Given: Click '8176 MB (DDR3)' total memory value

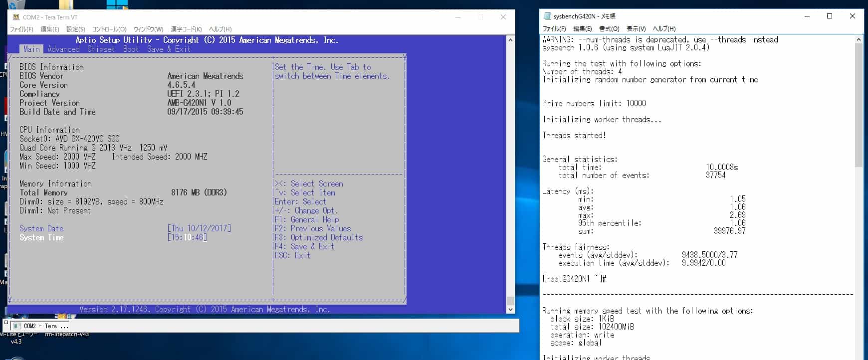Looking at the screenshot, I should [199, 192].
